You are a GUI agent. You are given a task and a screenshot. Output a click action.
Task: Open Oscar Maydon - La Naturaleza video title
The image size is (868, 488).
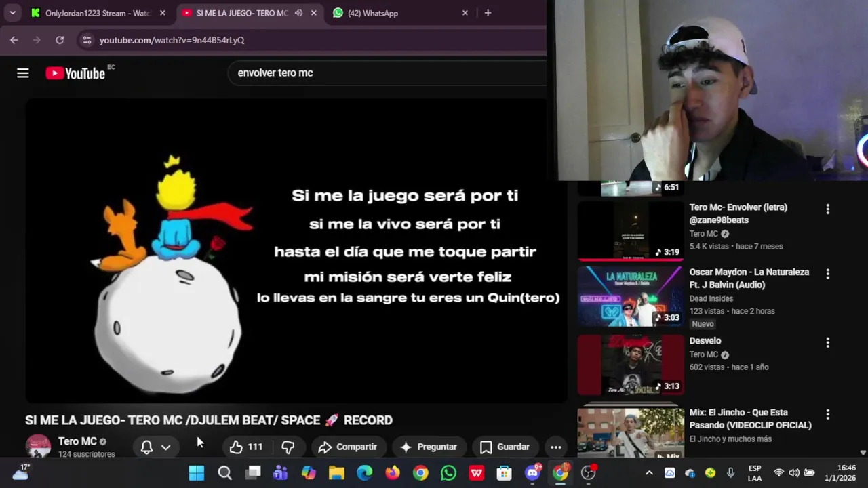749,278
